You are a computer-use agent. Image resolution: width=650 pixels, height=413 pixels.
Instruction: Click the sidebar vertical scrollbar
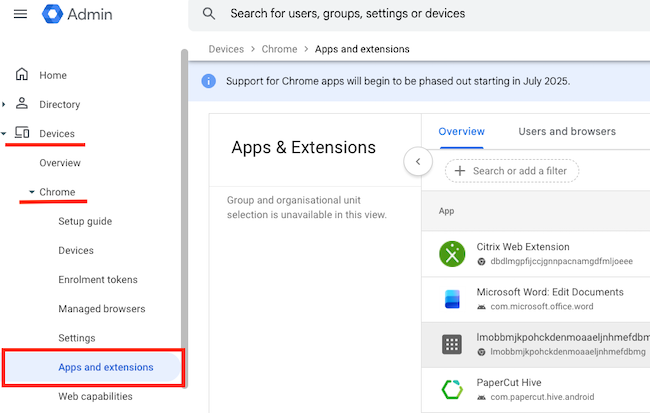184,219
